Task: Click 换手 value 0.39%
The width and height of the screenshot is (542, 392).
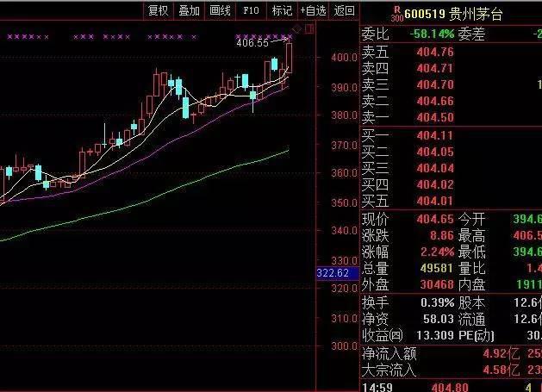Action: 437,302
